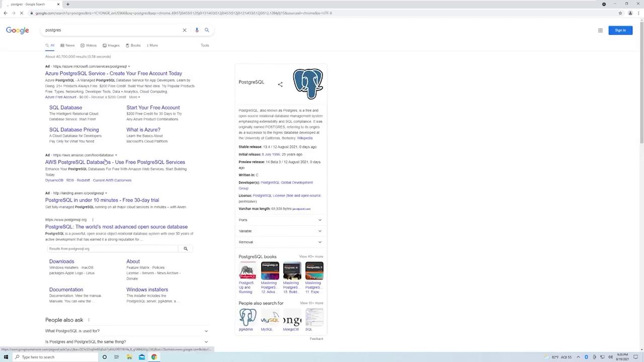Open the Google apps grid
Viewport: 644px width, 362px height.
[x=600, y=30]
